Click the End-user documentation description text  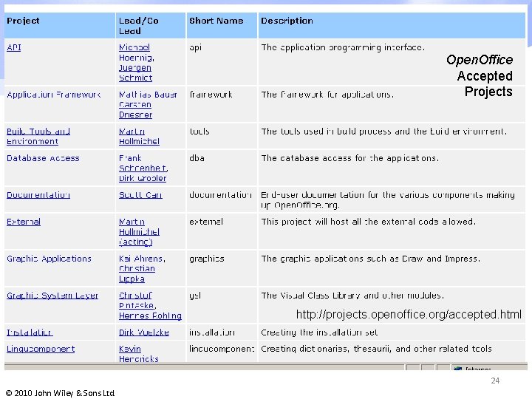point(388,200)
